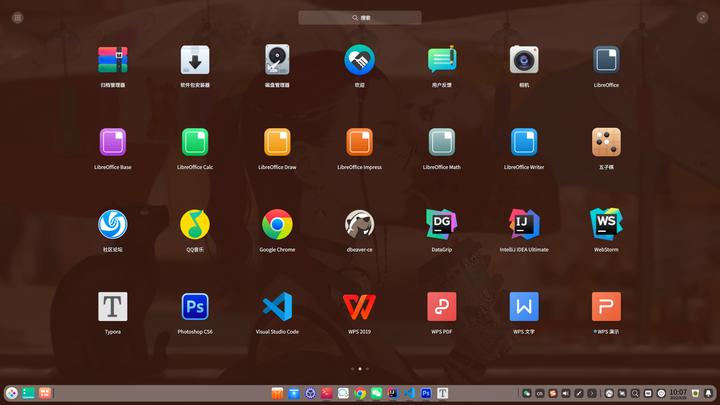
Task: Open Typora from the app grid
Action: pyautogui.click(x=112, y=307)
